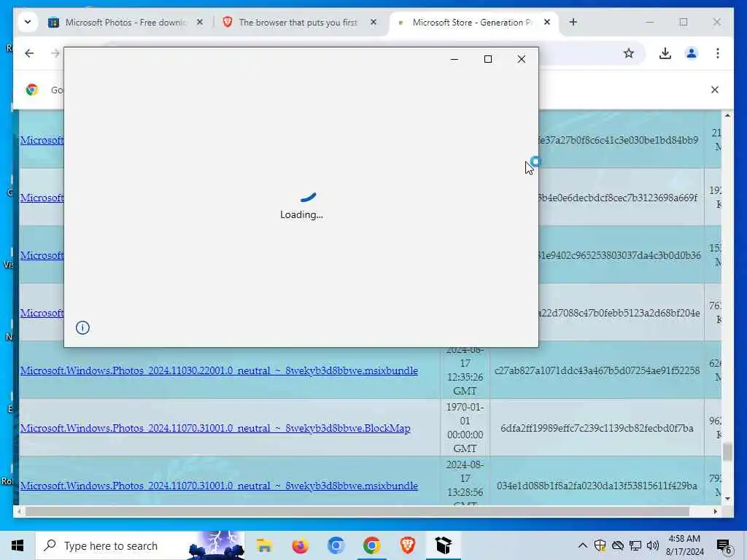Click the Type here to search box

pyautogui.click(x=140, y=545)
